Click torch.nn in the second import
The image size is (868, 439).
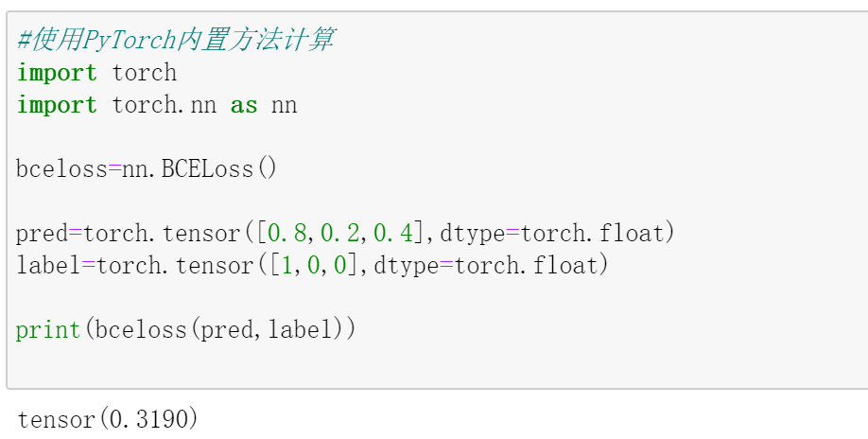point(164,105)
